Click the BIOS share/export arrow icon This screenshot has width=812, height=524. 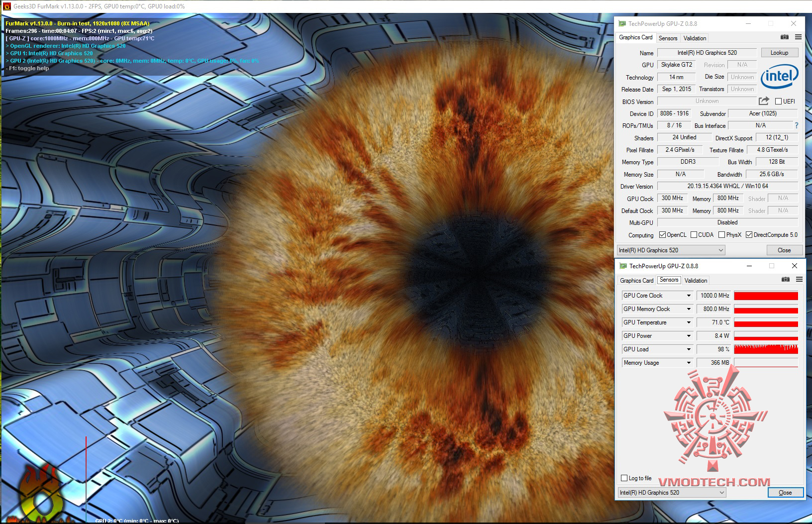764,101
